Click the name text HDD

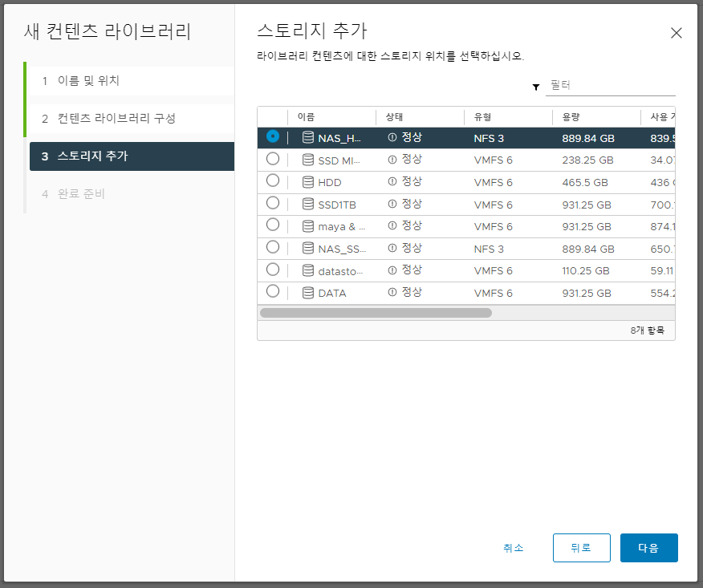[330, 182]
